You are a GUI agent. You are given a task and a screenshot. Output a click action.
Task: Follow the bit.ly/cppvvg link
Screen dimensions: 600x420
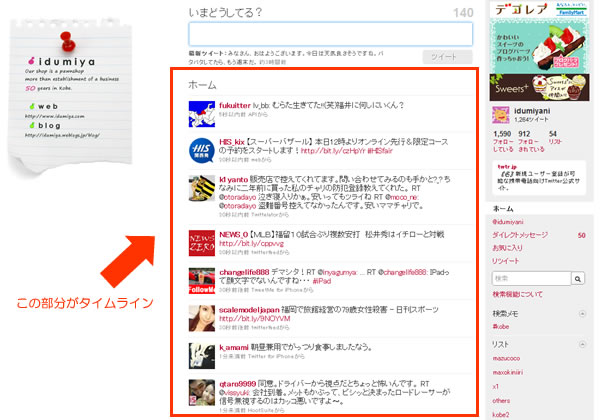pos(251,244)
